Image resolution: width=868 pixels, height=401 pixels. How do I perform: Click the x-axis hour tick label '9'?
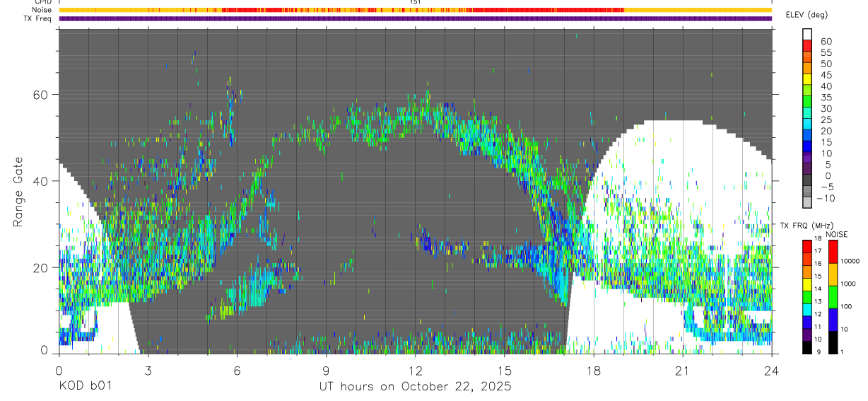pyautogui.click(x=326, y=370)
